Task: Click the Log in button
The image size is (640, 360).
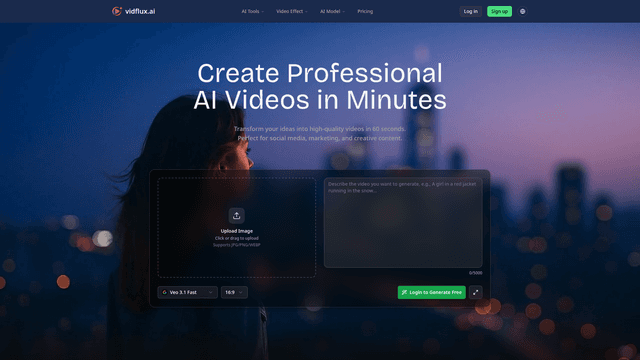Action: [x=470, y=11]
